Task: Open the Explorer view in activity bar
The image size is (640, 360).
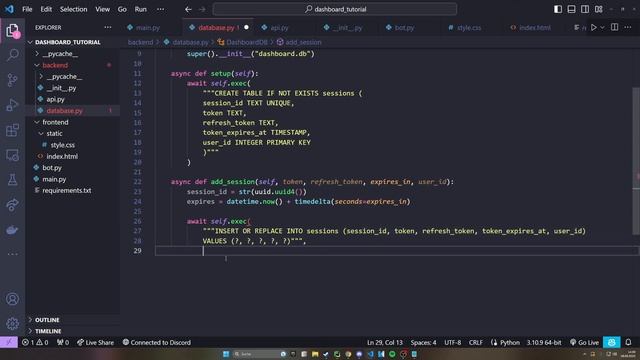Action: pos(12,30)
